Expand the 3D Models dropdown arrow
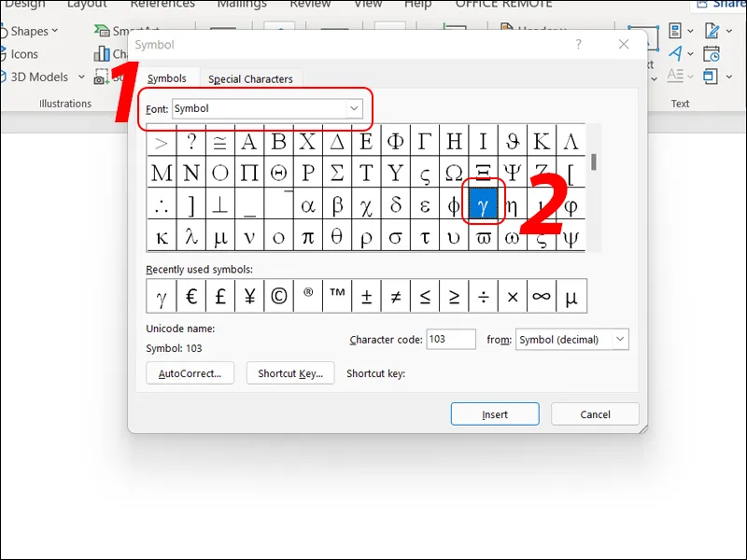Screen dimensions: 747x560 tap(81, 77)
